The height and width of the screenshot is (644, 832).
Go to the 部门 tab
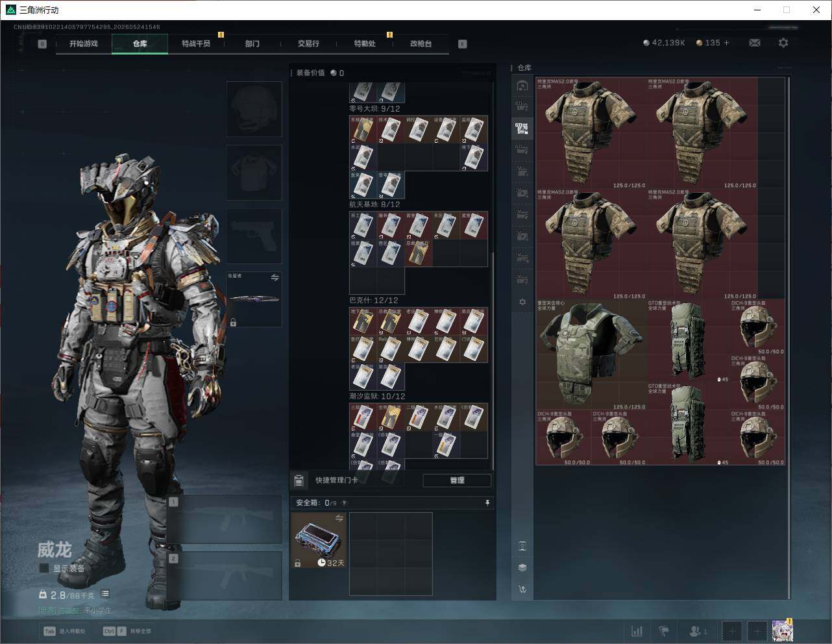[252, 44]
